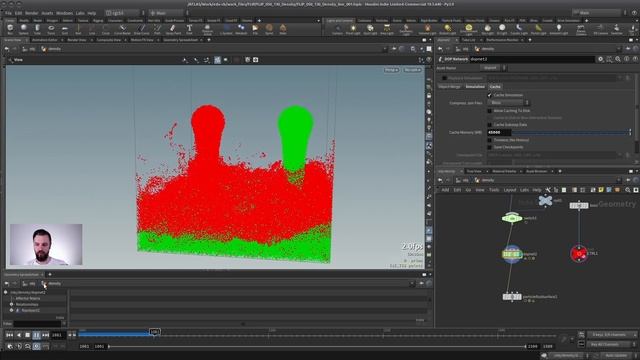The height and width of the screenshot is (360, 640).
Task: Open the Compress .sim Files dropdown
Action: pyautogui.click(x=508, y=103)
